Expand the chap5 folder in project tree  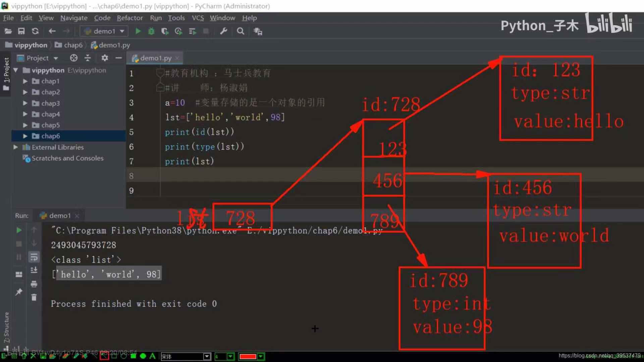click(25, 125)
